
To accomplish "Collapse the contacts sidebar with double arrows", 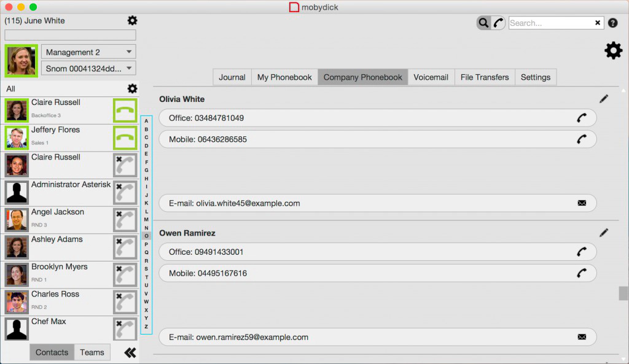I will (x=130, y=352).
